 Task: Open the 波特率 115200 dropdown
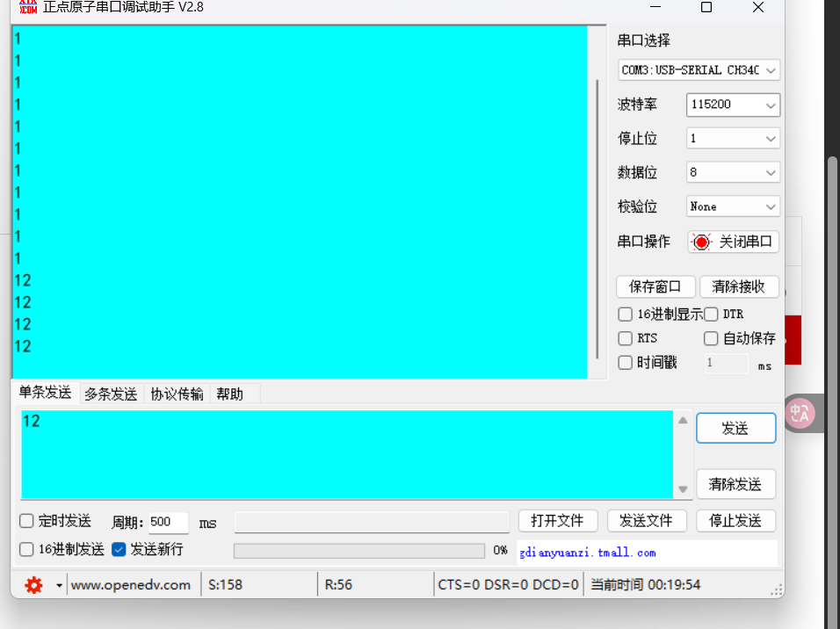[x=733, y=105]
